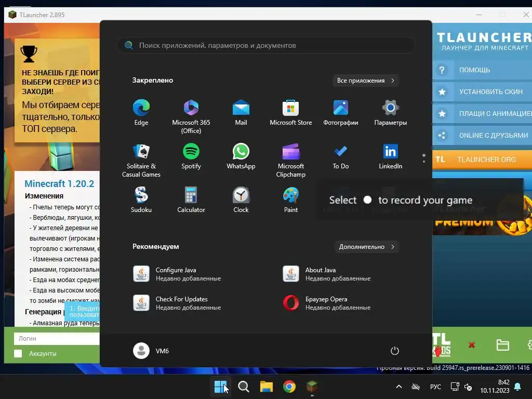Expand Все приложения list

point(365,81)
